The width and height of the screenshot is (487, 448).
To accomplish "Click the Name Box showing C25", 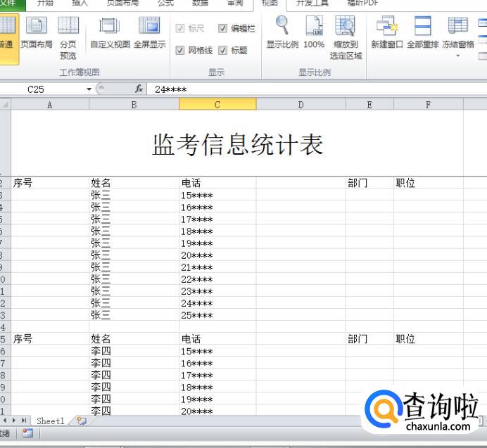I will point(42,89).
